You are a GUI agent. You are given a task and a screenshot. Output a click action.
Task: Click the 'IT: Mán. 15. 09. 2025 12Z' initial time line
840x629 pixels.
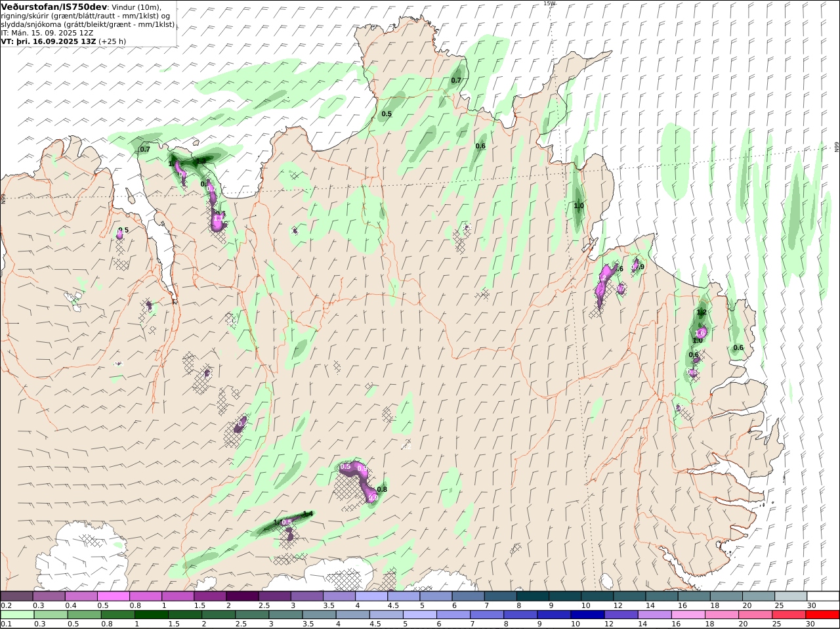[47, 32]
